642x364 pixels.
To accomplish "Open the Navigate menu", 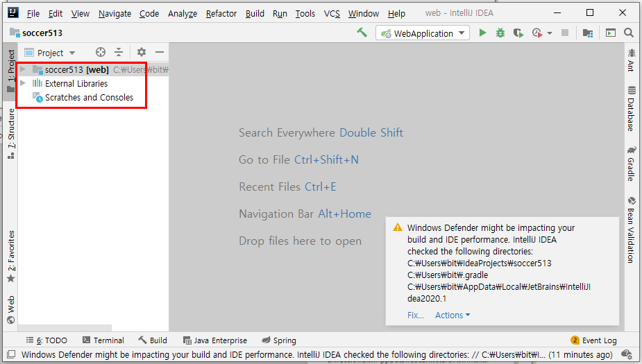I will [x=115, y=13].
